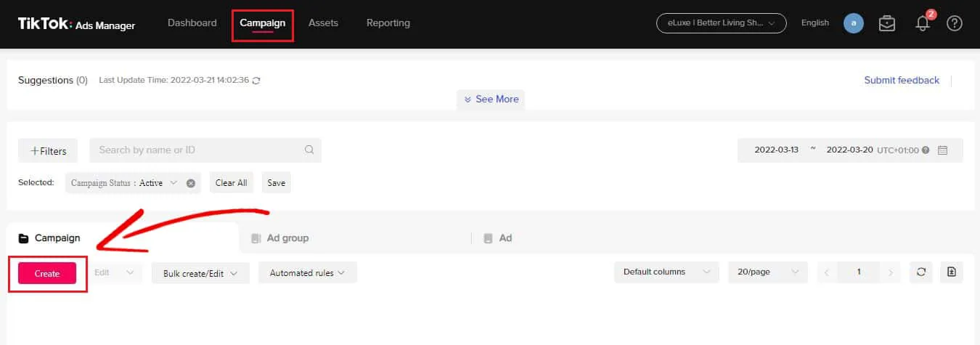Refresh suggestions last update time
Screen dimensions: 980x345
coord(256,81)
